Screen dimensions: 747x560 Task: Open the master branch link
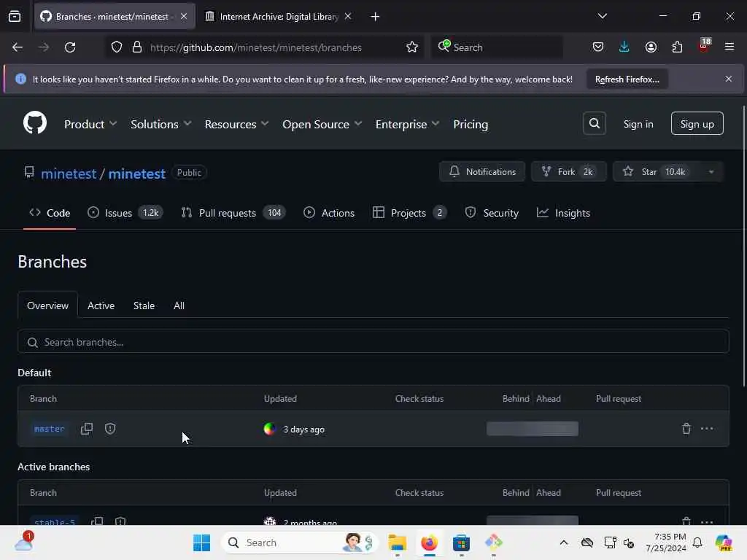coord(49,429)
